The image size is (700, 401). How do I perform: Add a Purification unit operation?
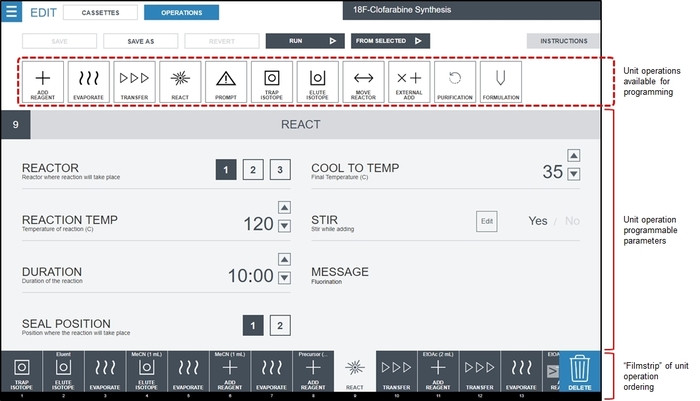456,81
